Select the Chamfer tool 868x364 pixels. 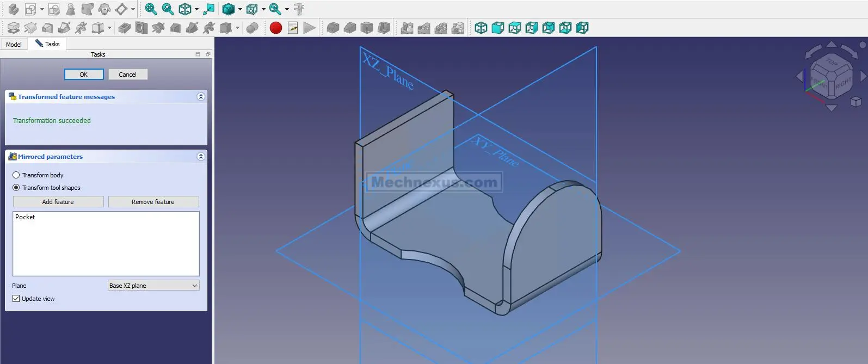tap(350, 28)
